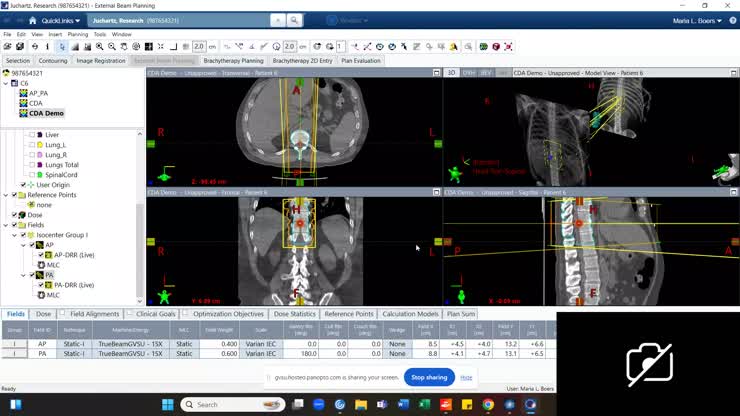Switch to the Plan Evaluation workspace tab
740x416 pixels.
tap(361, 61)
